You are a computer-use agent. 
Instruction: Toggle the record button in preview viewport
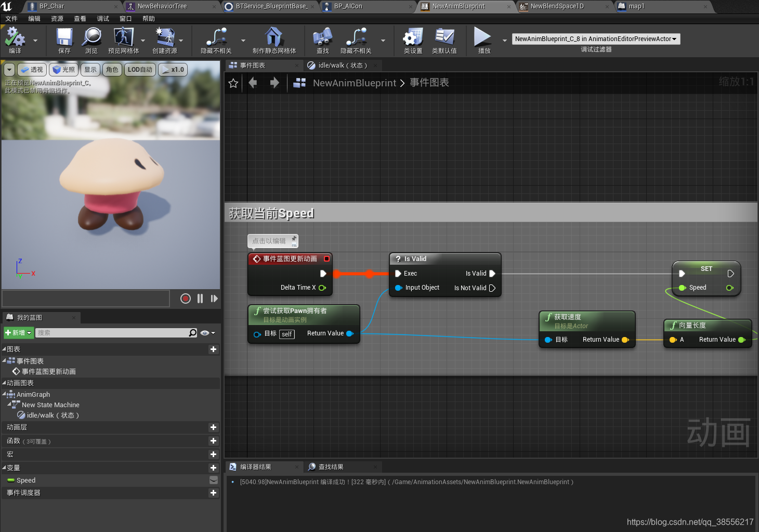(x=186, y=299)
